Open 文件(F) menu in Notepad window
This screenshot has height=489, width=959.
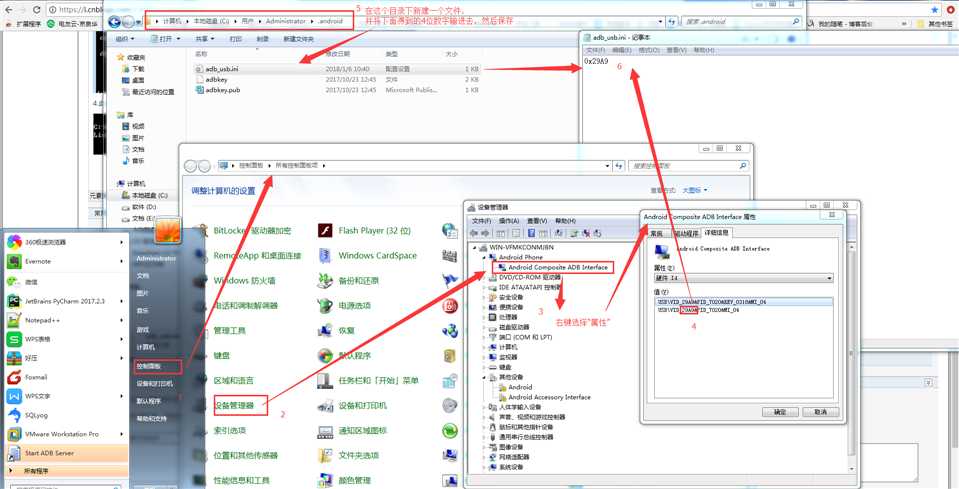click(595, 50)
